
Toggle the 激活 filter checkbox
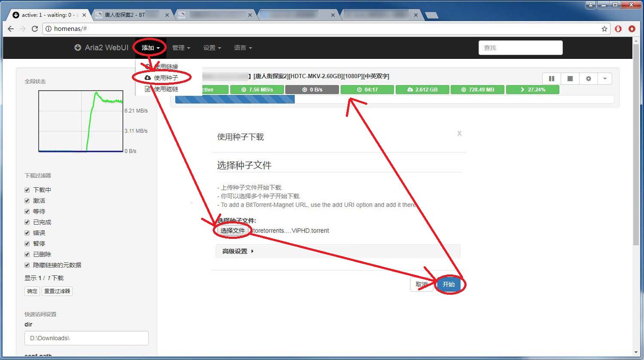[27, 201]
